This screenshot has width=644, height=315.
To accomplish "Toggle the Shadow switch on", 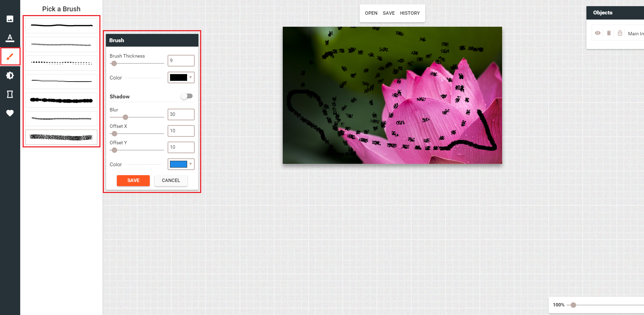I will [x=187, y=96].
